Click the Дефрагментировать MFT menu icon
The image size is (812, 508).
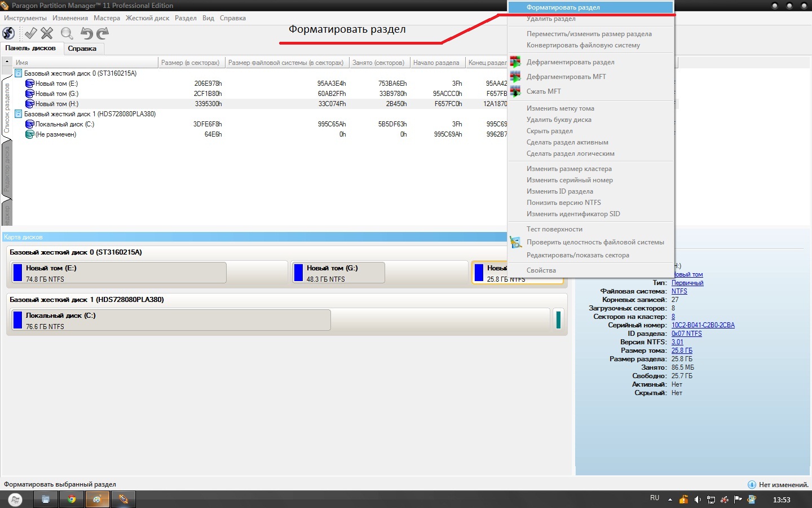coord(515,76)
